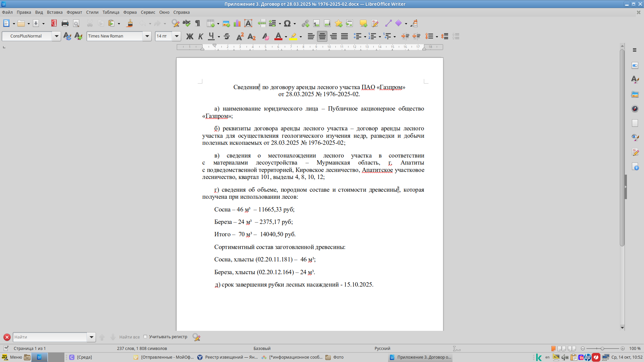Screen dimensions: 644x362
Task: Toggle print preview icon
Action: click(76, 23)
